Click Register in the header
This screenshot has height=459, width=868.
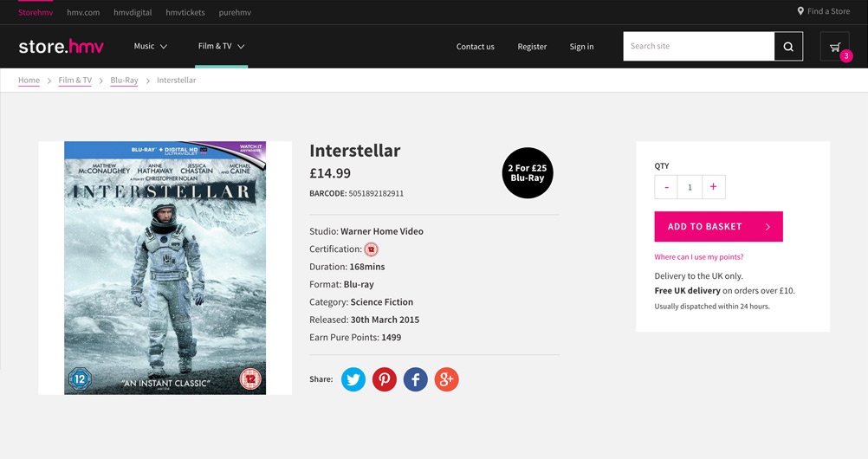click(x=532, y=47)
